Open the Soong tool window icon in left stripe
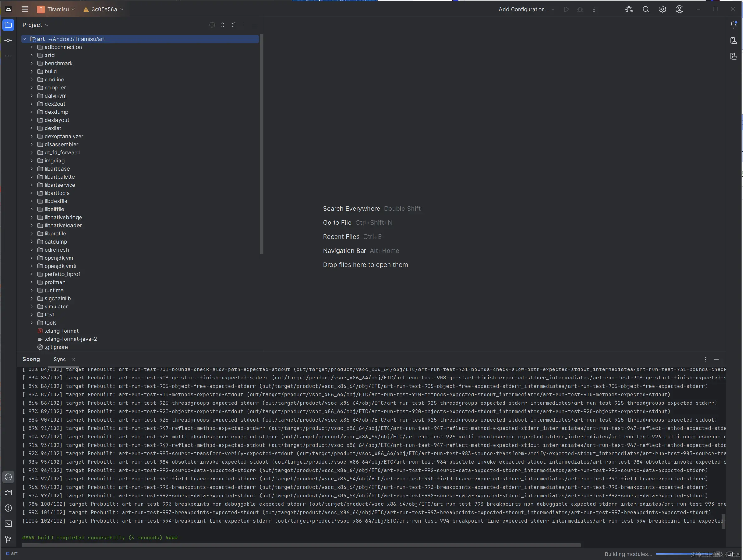 [8, 477]
